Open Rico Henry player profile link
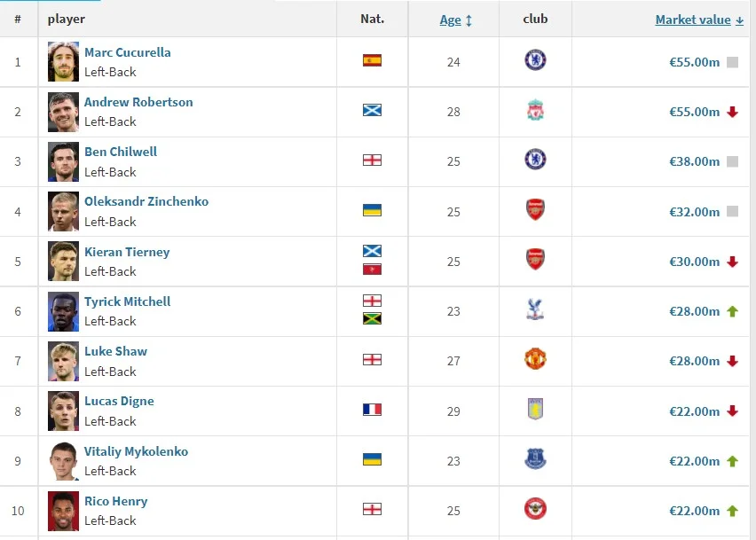The width and height of the screenshot is (756, 540). tap(115, 501)
